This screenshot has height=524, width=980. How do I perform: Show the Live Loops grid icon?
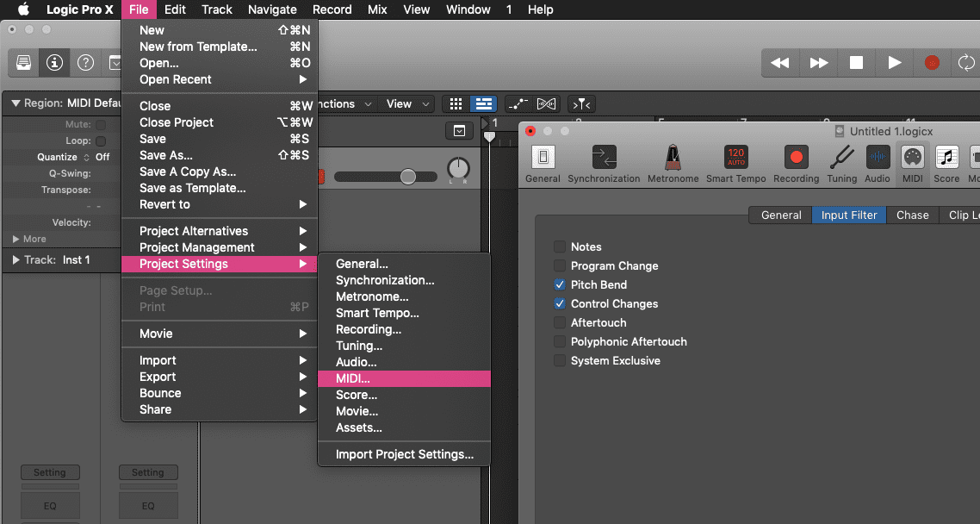point(456,103)
